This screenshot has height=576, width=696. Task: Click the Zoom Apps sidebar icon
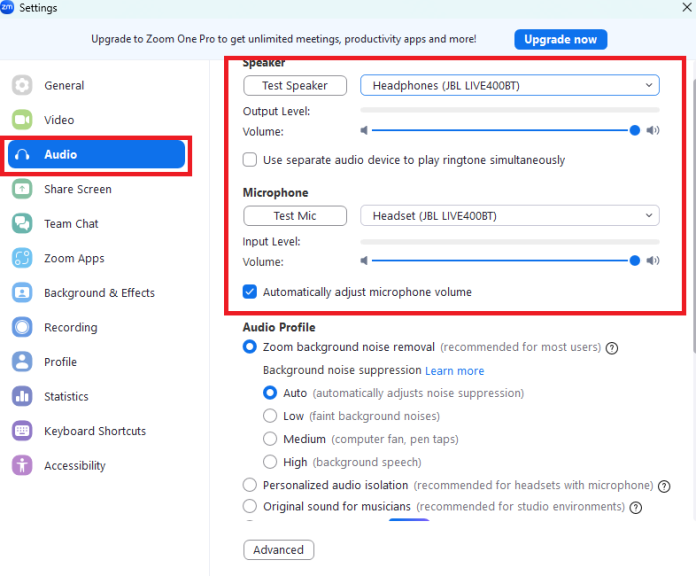(22, 258)
